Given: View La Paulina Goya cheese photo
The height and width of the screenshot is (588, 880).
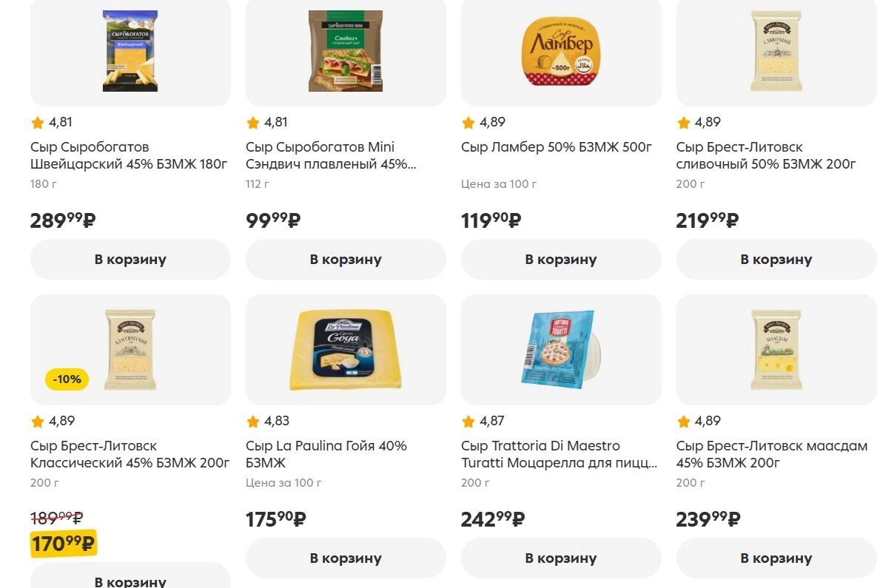Looking at the screenshot, I should 346,350.
